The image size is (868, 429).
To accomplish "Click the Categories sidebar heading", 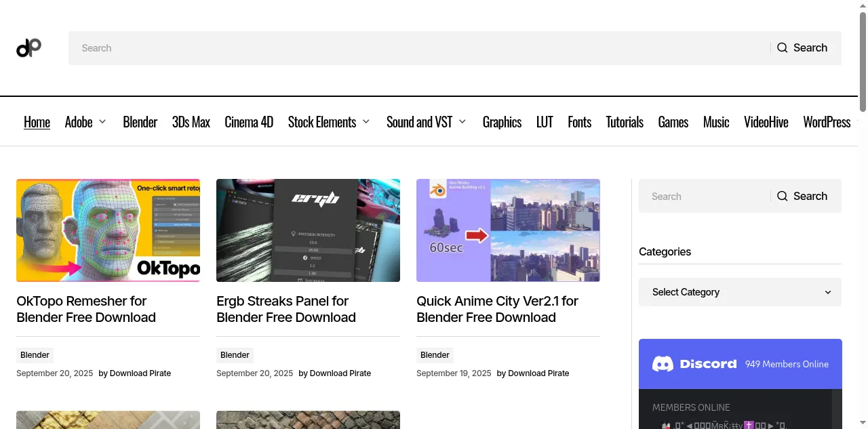I will click(x=665, y=251).
